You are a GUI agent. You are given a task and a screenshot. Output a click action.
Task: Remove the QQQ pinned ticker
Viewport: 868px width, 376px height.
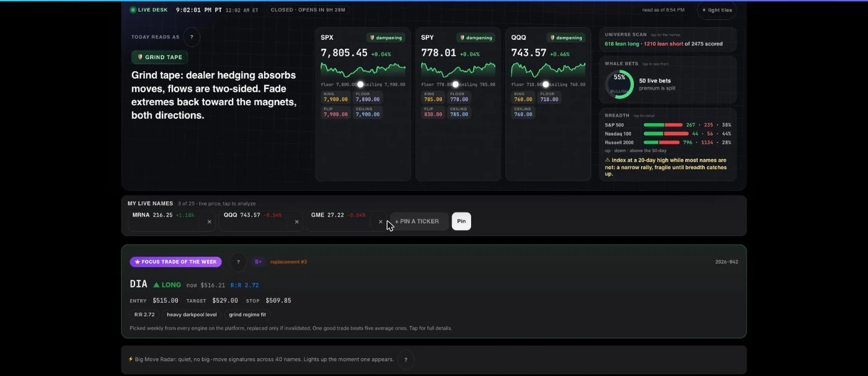pyautogui.click(x=296, y=222)
